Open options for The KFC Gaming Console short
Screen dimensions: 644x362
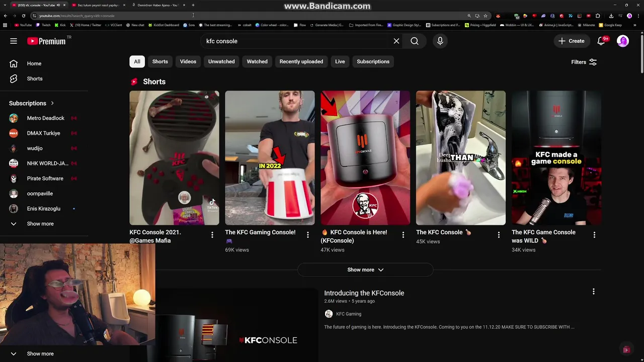tap(308, 235)
